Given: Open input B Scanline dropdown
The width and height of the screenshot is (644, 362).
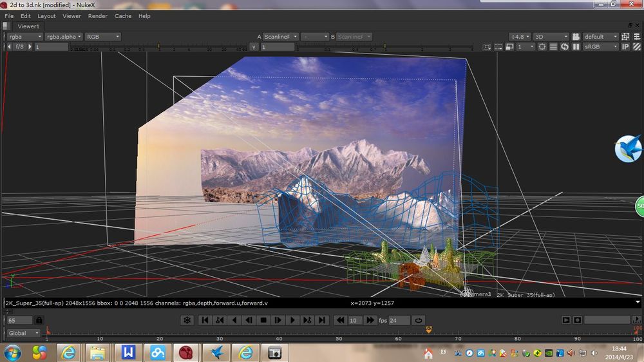Looking at the screenshot, I should click(354, 37).
